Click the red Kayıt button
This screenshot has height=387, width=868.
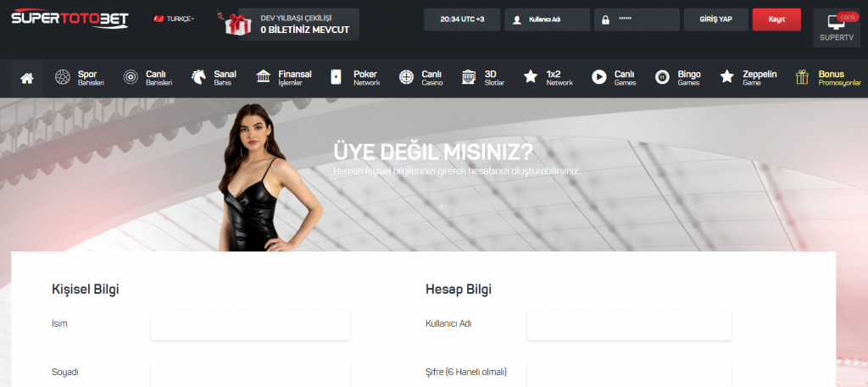[776, 19]
